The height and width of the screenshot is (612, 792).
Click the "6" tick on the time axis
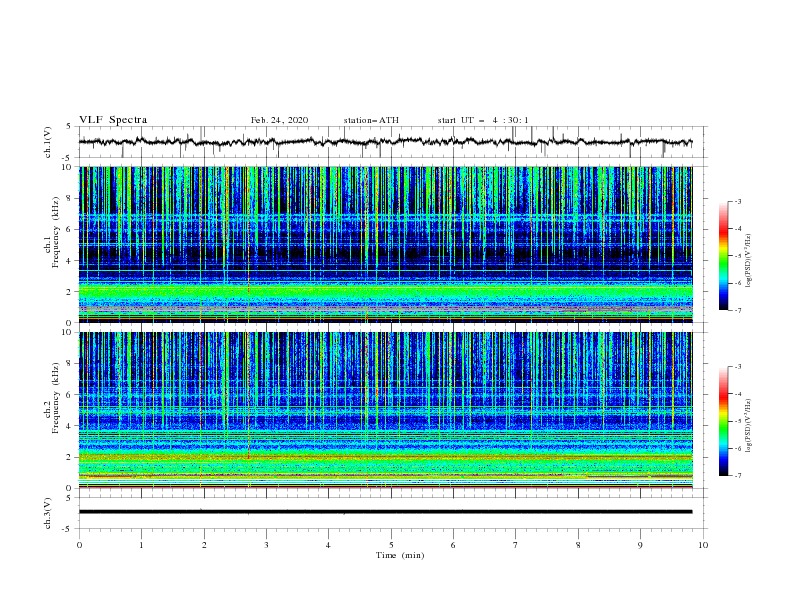[x=453, y=545]
